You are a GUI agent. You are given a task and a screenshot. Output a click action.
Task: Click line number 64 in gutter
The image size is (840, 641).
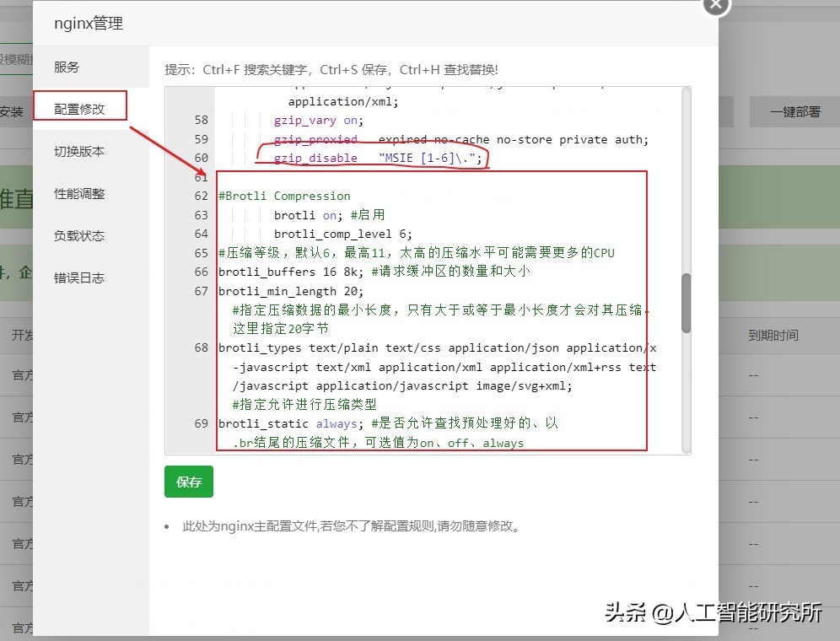(201, 234)
